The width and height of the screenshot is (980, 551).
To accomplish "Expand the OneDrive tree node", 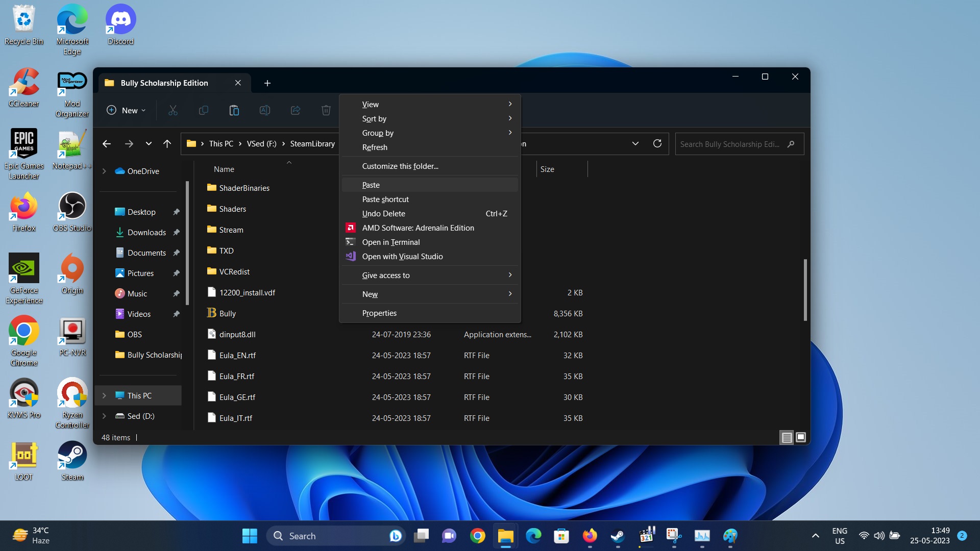I will pos(104,171).
